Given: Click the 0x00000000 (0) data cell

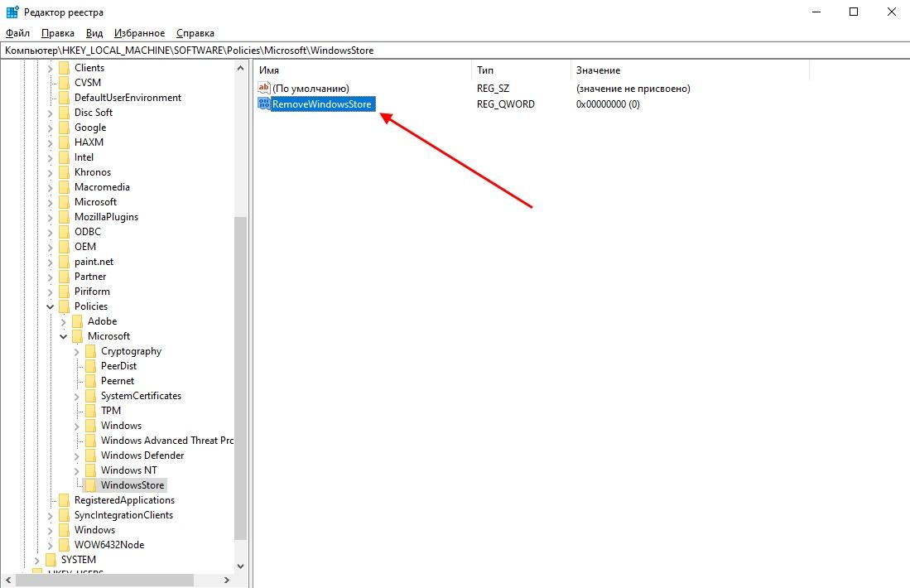Looking at the screenshot, I should (608, 104).
